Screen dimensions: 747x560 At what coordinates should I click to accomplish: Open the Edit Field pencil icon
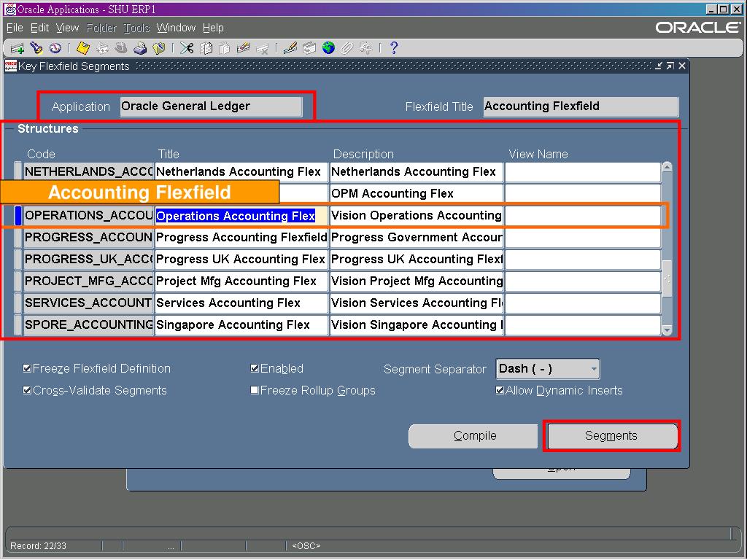pos(290,48)
